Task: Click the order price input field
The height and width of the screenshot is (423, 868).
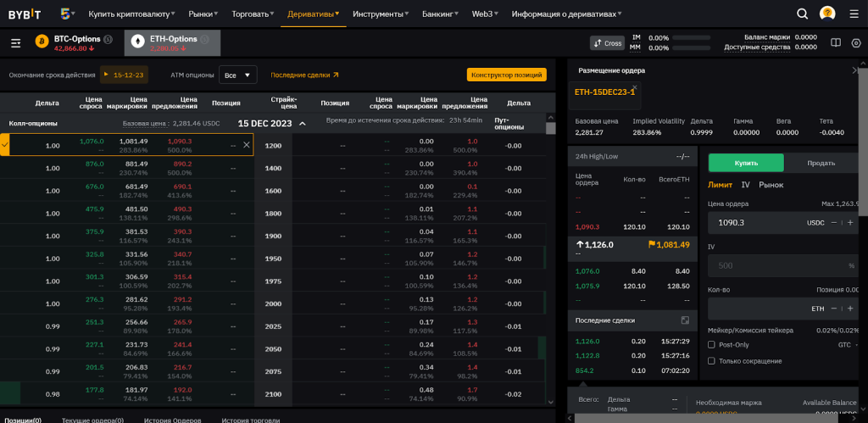Action: point(754,222)
